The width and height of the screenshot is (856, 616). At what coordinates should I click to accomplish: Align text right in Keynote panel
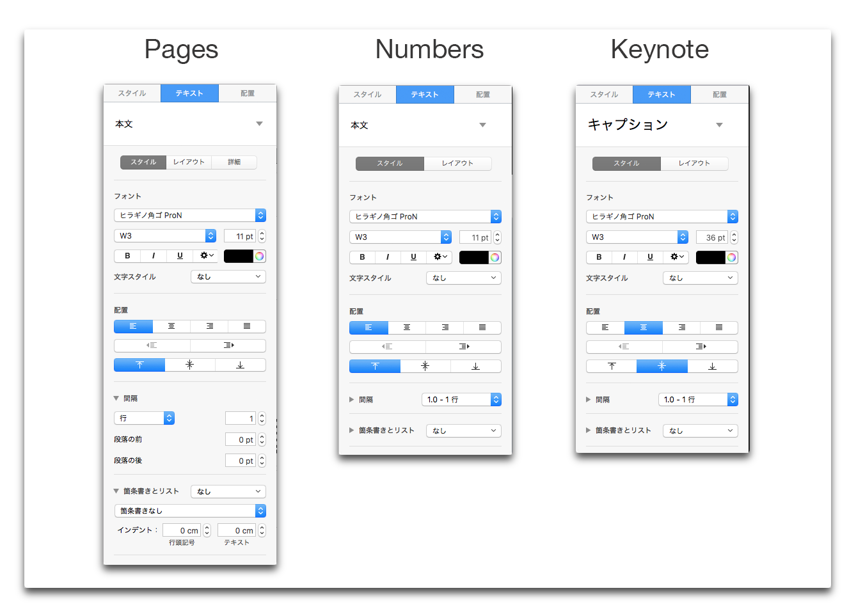681,328
